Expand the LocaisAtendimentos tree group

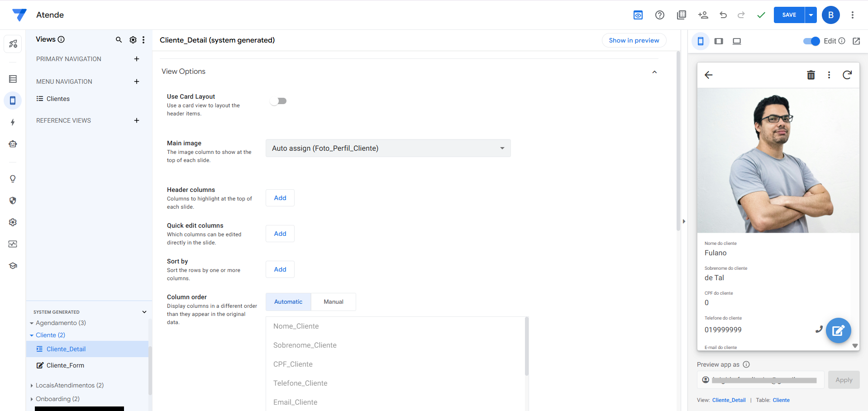click(32, 386)
